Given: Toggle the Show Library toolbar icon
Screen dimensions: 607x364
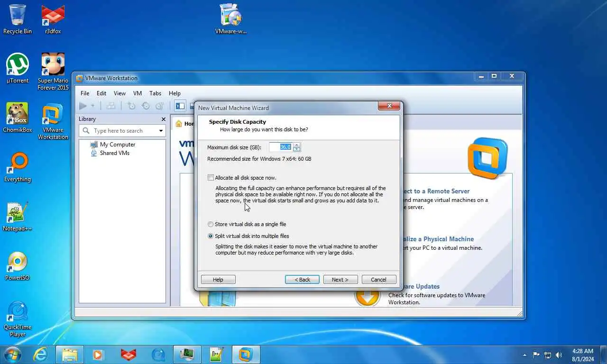Looking at the screenshot, I should [x=180, y=106].
